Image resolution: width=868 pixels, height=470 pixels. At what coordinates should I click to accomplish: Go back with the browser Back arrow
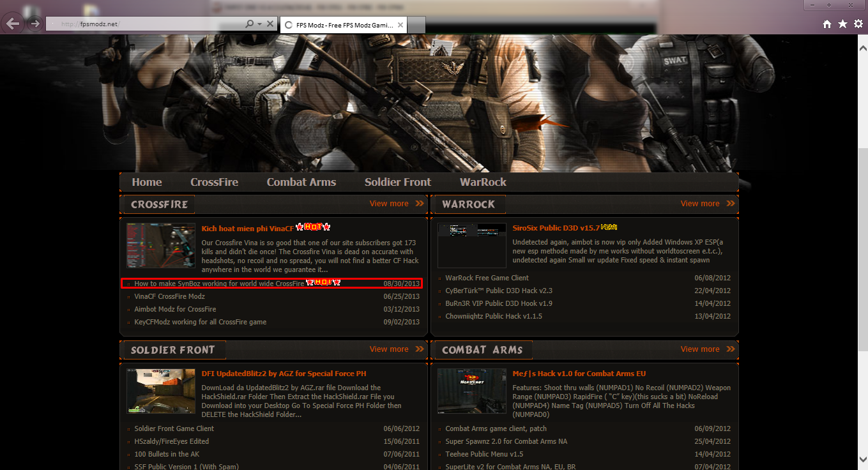[13, 24]
